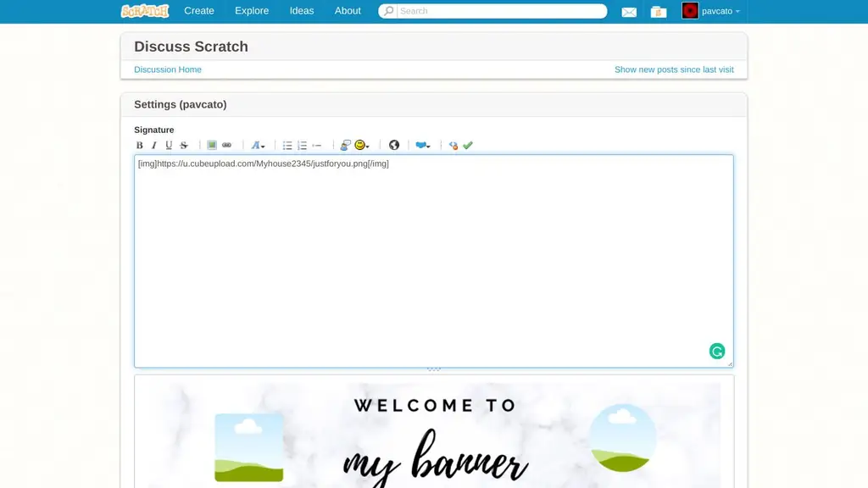Click inside the signature text area

click(x=434, y=261)
